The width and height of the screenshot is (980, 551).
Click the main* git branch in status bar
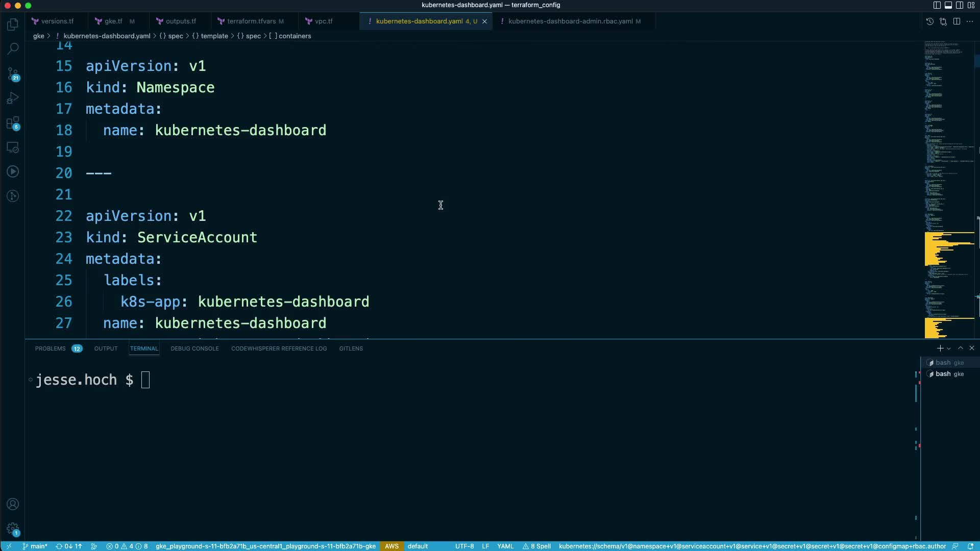tap(35, 546)
